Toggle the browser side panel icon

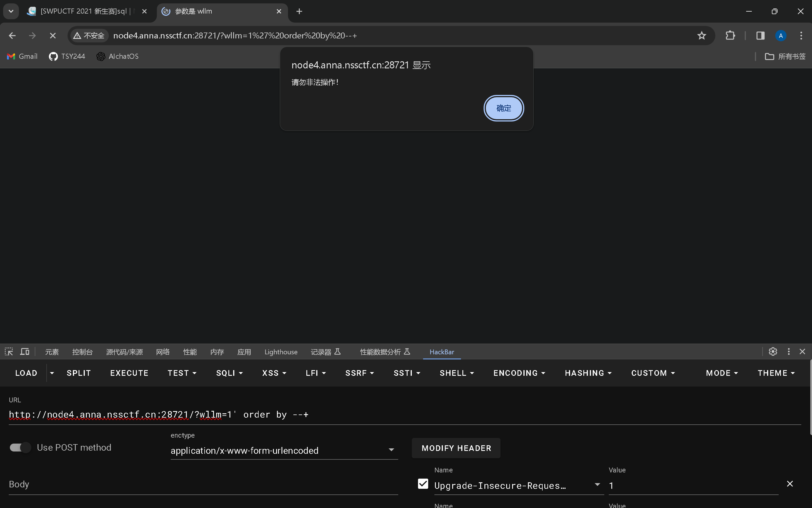click(x=760, y=36)
